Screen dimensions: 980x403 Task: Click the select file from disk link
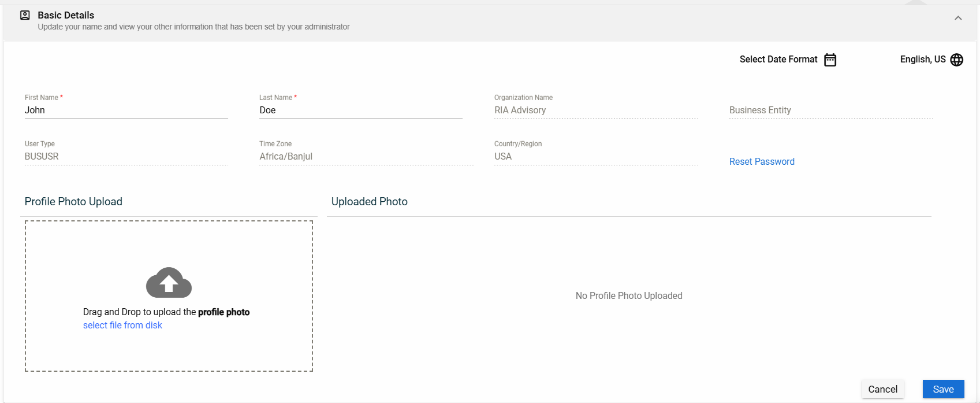point(122,326)
